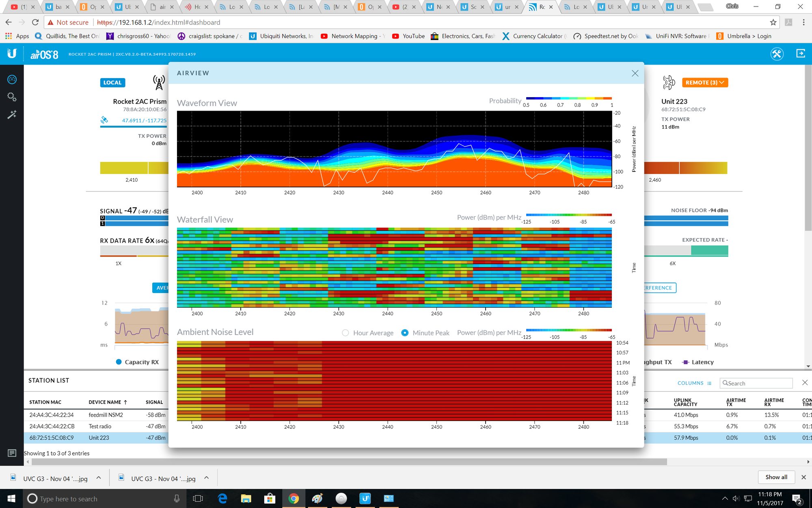Image resolution: width=812 pixels, height=508 pixels.
Task: Select the Hour Average radio button
Action: 345,332
